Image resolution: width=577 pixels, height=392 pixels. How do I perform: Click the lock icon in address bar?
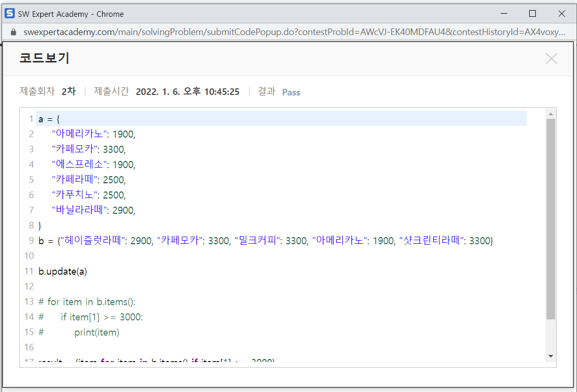click(14, 32)
